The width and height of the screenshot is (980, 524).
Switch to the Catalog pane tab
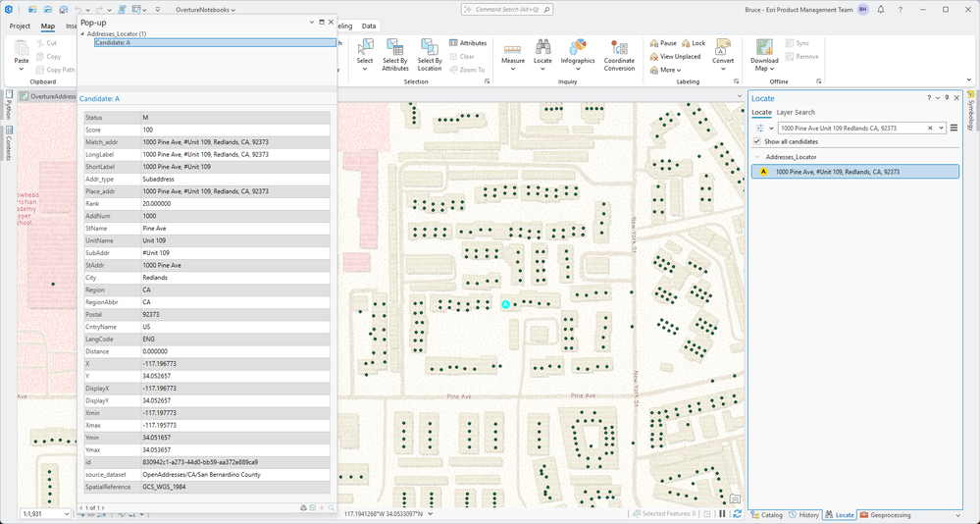766,514
